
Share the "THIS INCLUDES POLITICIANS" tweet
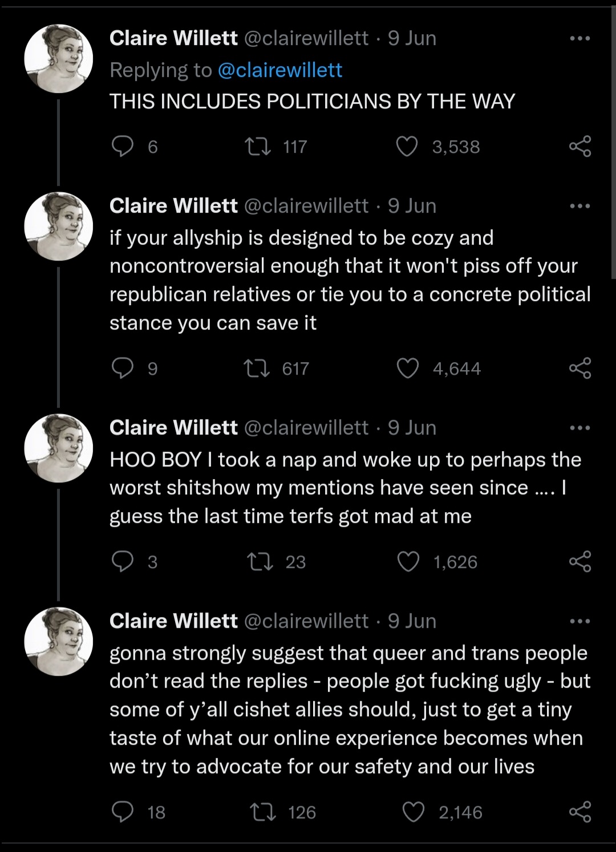click(580, 147)
